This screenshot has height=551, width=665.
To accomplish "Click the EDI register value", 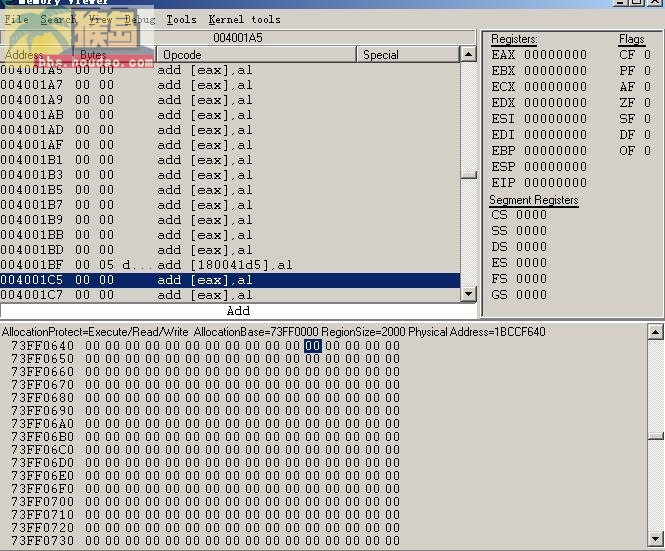I will [x=555, y=134].
